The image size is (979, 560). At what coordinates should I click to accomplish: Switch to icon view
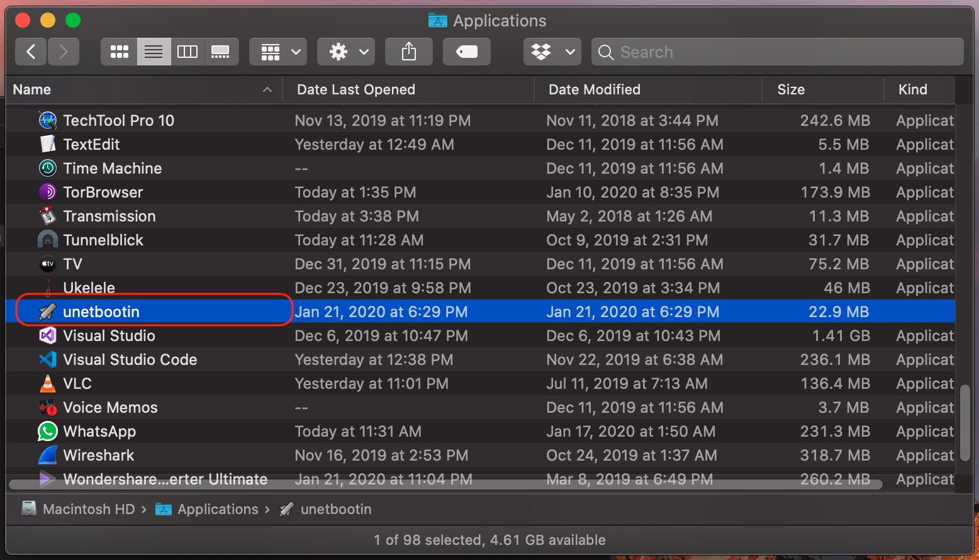coord(119,52)
